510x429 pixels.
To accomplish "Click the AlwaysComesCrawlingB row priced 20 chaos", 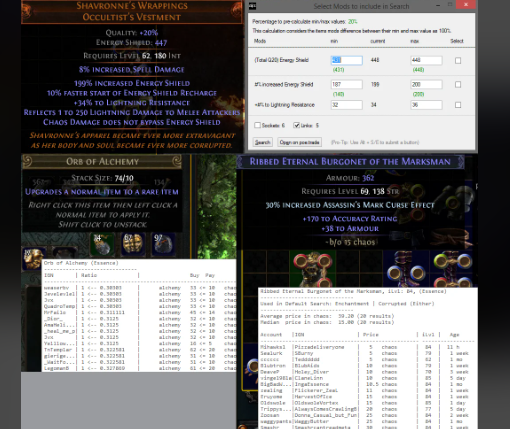I will coord(367,409).
